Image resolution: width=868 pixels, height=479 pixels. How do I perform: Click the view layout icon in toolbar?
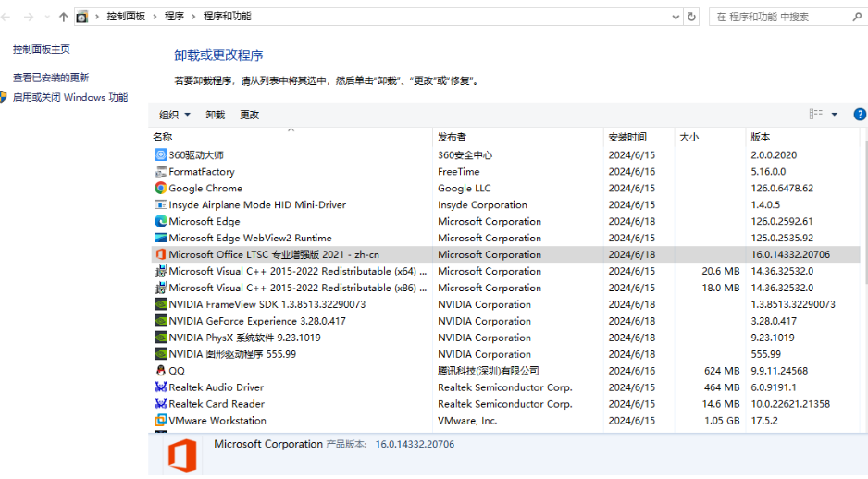(x=816, y=114)
